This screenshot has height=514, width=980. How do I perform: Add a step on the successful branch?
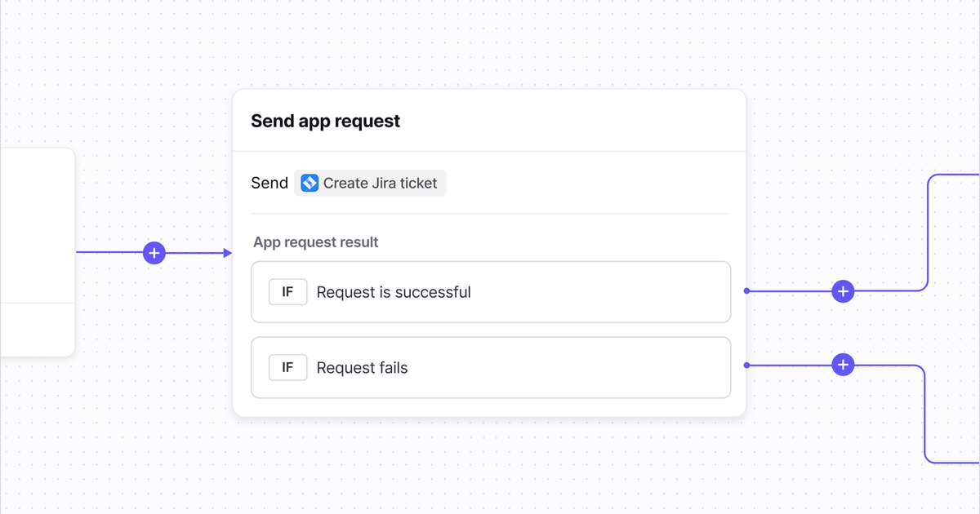(x=843, y=290)
